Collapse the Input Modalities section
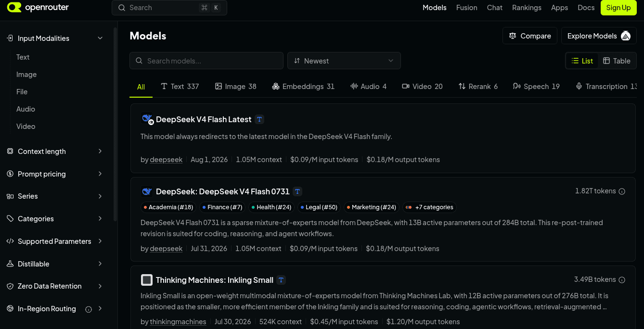 [x=100, y=38]
